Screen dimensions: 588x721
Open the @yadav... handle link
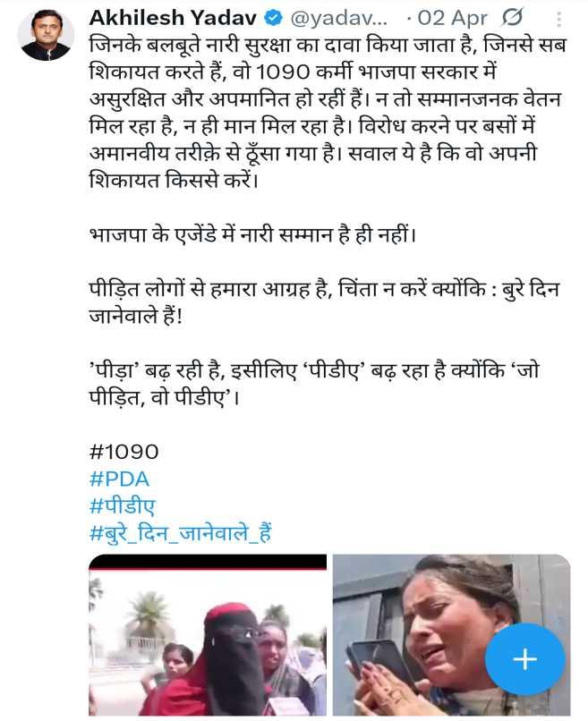point(338,19)
